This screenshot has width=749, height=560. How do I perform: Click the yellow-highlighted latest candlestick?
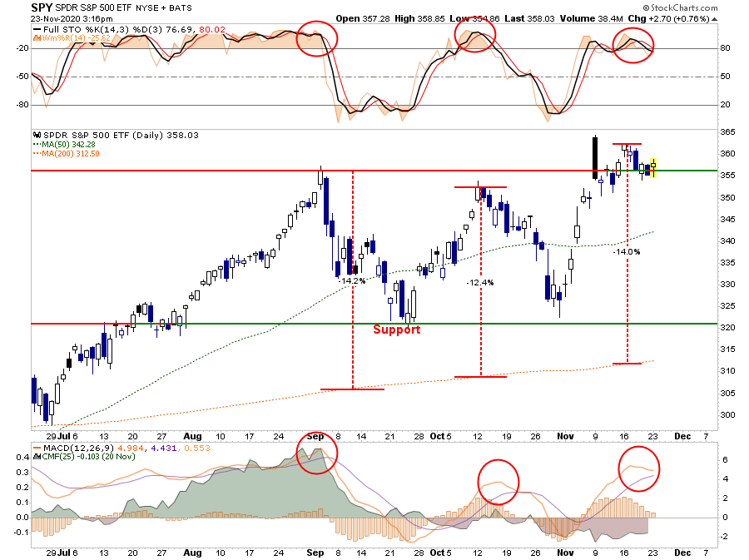coord(653,167)
